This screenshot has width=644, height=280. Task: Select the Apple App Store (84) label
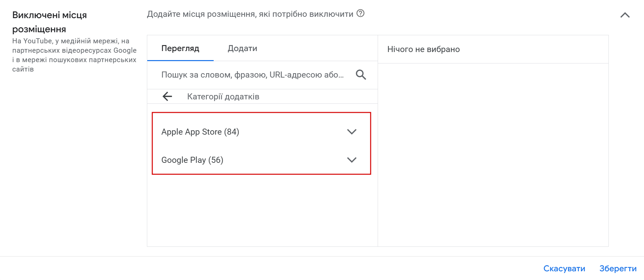[x=200, y=132]
